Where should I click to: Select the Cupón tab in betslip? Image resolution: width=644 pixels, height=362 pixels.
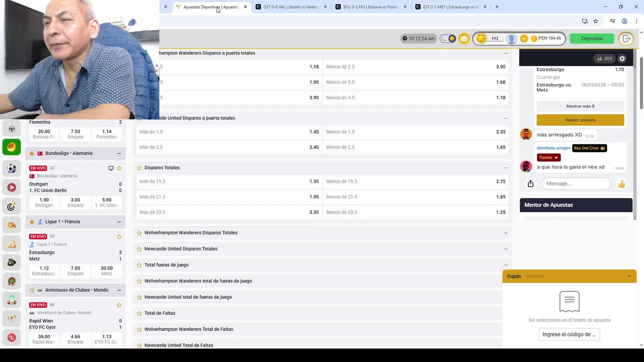[514, 276]
